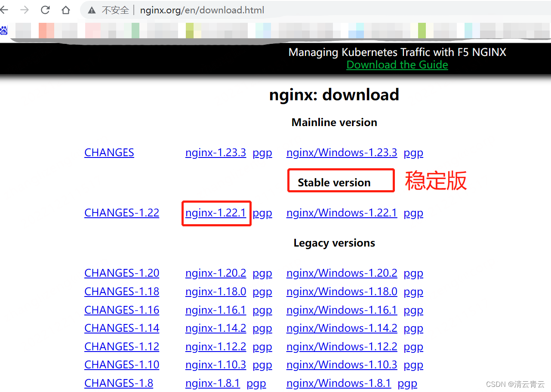Open pgp signature beside nginx-1.16.1
The width and height of the screenshot is (551, 392).
click(262, 311)
